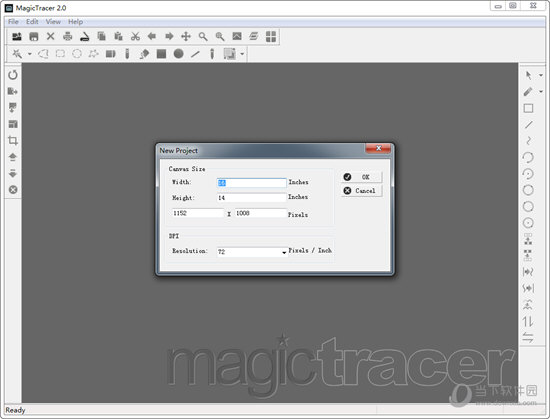Click the scissors Cut icon
550x419 pixels.
[x=135, y=36]
